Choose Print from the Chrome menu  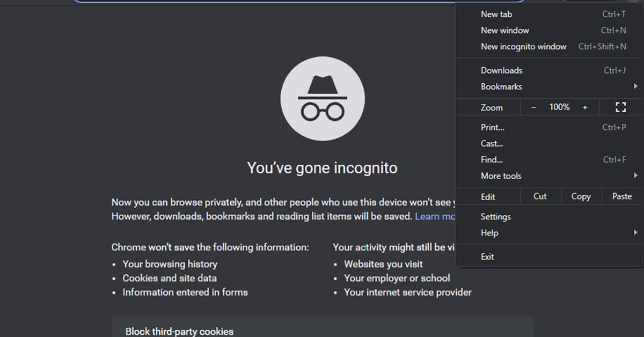[493, 127]
